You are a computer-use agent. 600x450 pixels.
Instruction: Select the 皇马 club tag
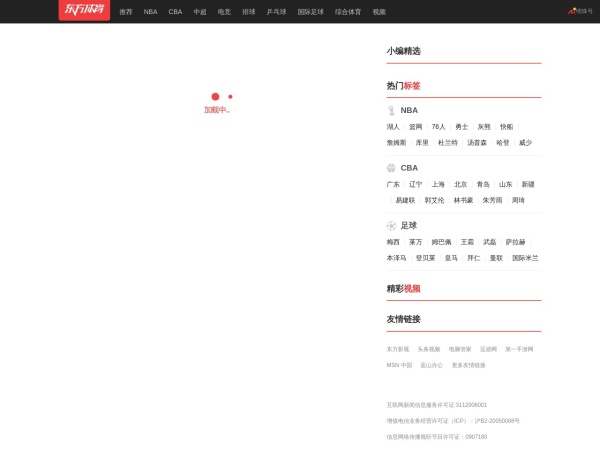tap(451, 258)
